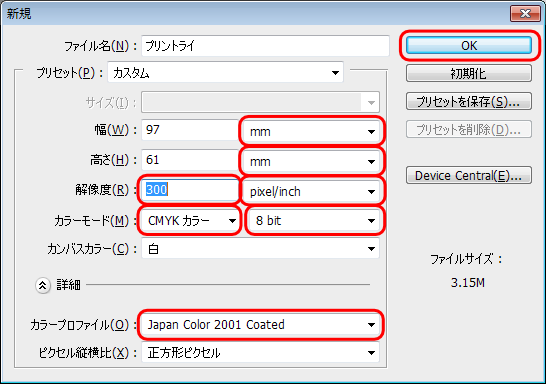Viewport: 546px width, 384px height.
Task: Click the 初期化 reset button
Action: click(x=469, y=73)
